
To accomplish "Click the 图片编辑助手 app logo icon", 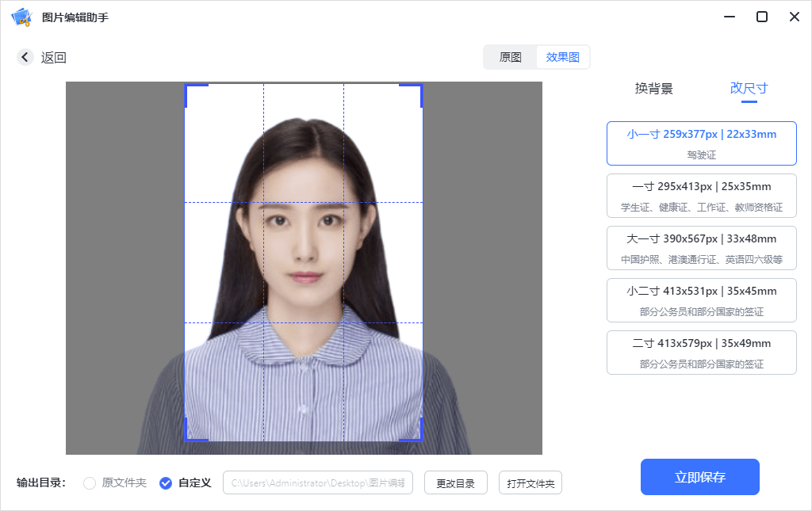I will click(19, 16).
